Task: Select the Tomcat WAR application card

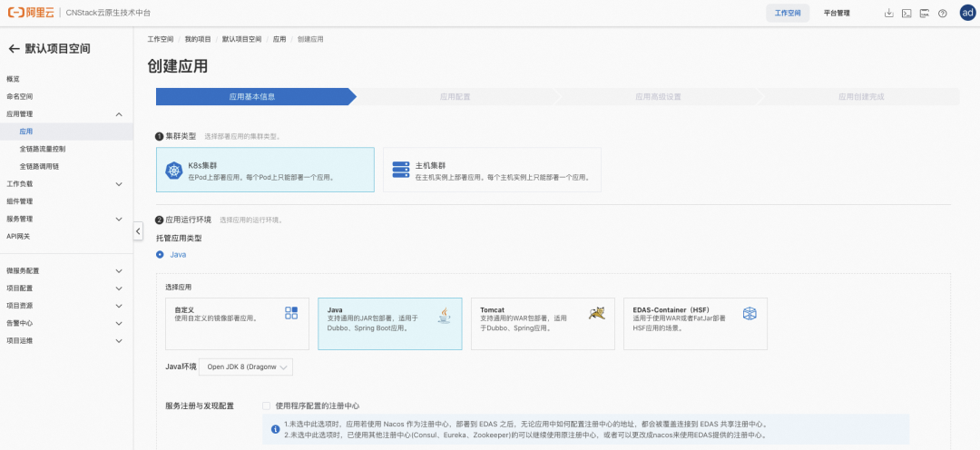Action: 543,324
